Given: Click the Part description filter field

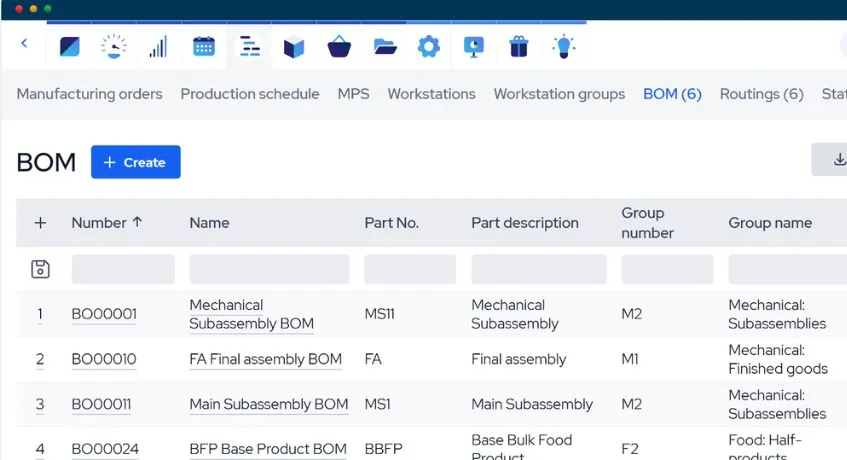Looking at the screenshot, I should click(x=539, y=269).
